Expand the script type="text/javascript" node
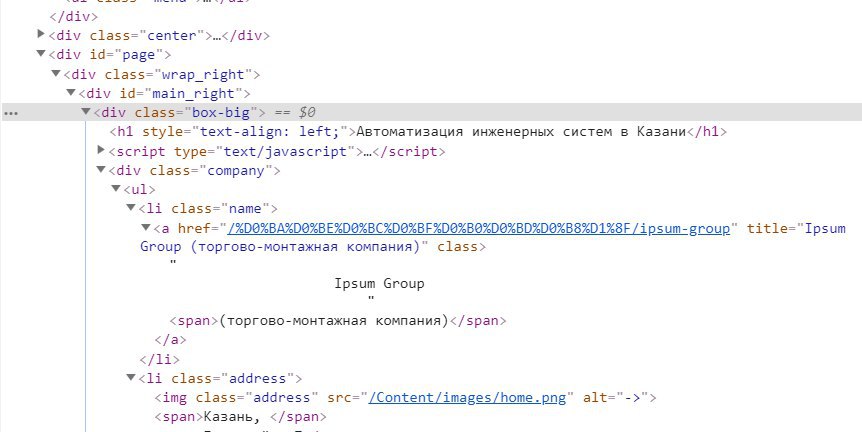The width and height of the screenshot is (862, 432). (101, 150)
